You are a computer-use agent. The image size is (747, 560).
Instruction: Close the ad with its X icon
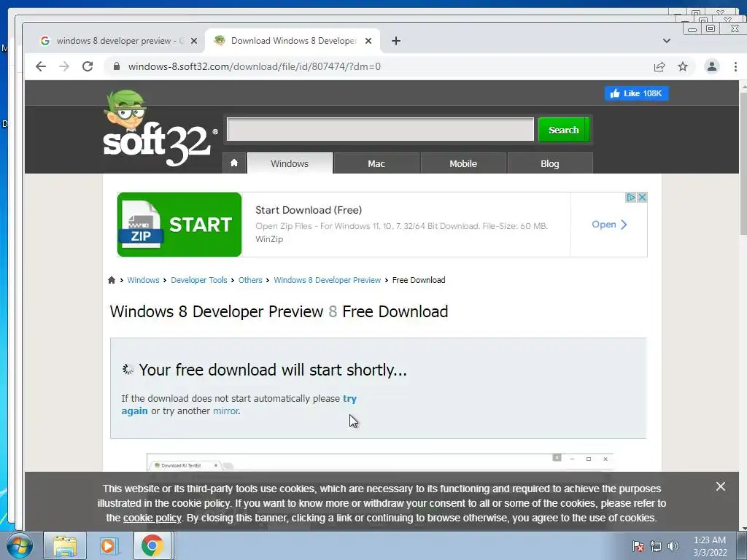click(642, 197)
